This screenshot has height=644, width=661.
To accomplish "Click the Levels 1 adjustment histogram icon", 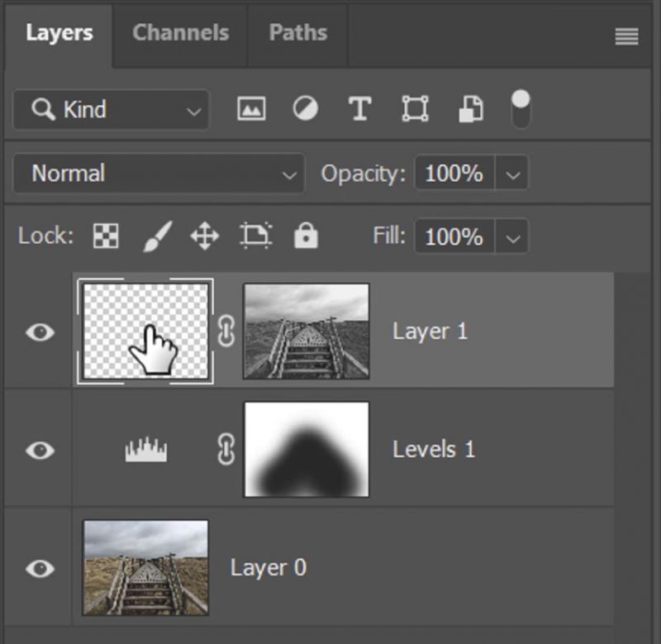I will click(x=145, y=449).
